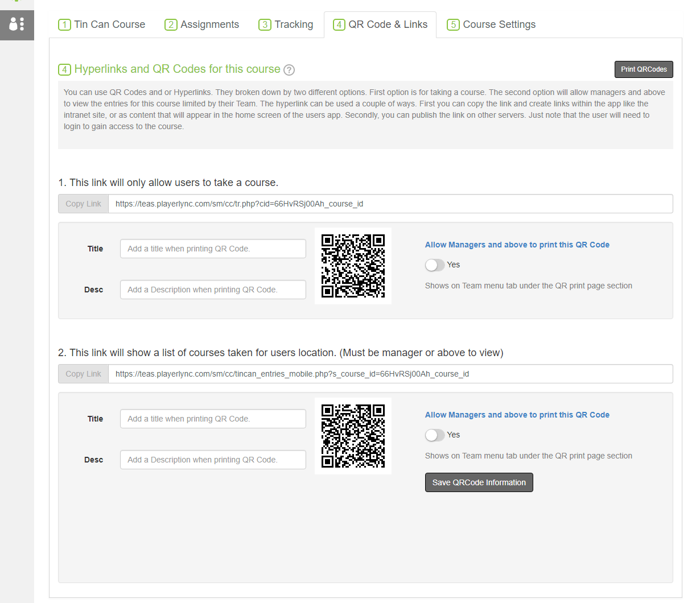The image size is (700, 603).
Task: Enable manager printing for link 1 QR code
Action: click(435, 265)
